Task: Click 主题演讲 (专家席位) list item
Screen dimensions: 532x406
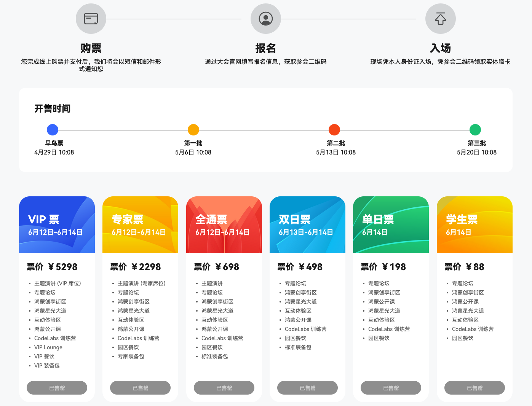Action: [142, 283]
